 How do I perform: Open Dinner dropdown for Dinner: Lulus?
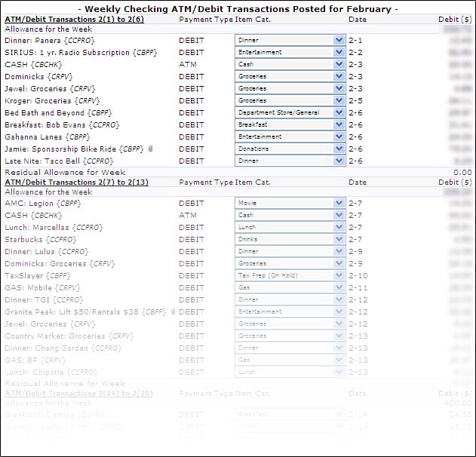point(290,251)
